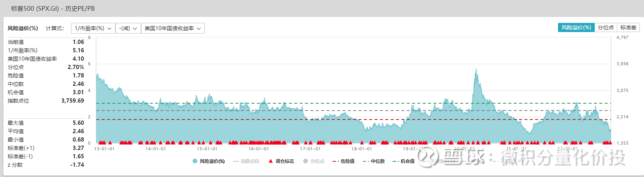Click the 计算式: label

[x=55, y=28]
